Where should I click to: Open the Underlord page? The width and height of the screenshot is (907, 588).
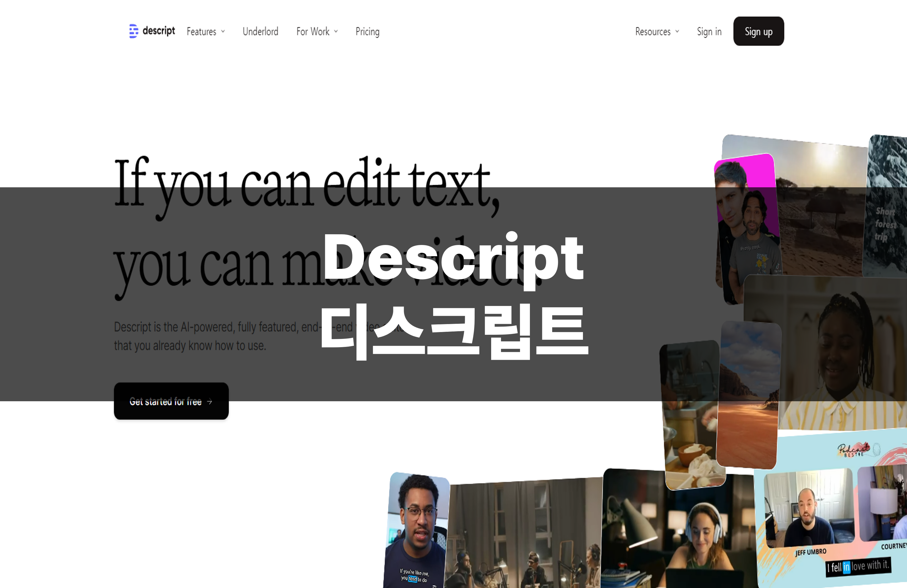260,32
